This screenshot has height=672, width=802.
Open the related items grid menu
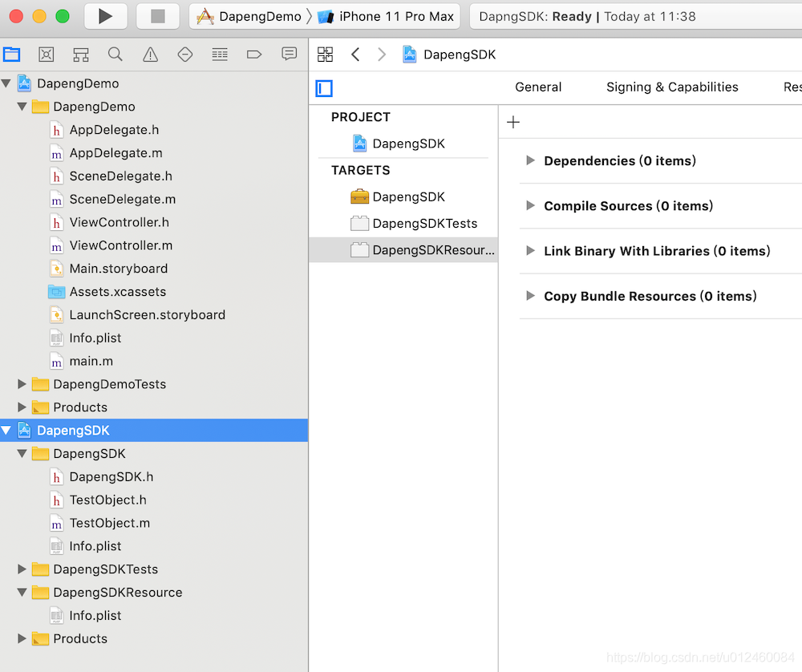(326, 55)
